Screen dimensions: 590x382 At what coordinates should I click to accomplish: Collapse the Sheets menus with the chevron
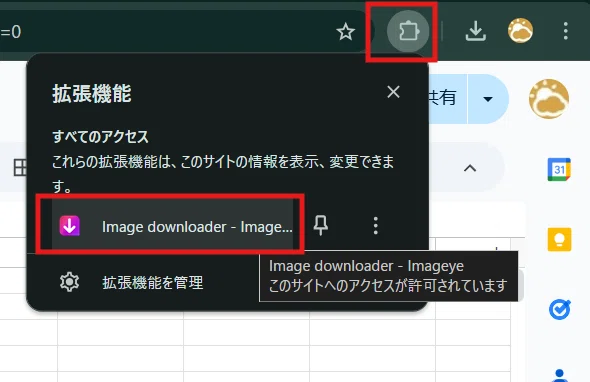coord(470,168)
